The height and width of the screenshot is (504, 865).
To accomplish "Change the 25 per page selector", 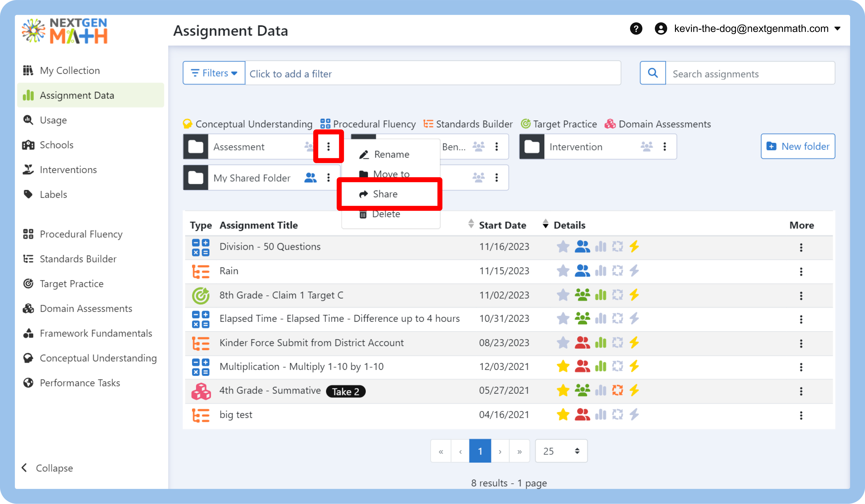I will coord(561,451).
